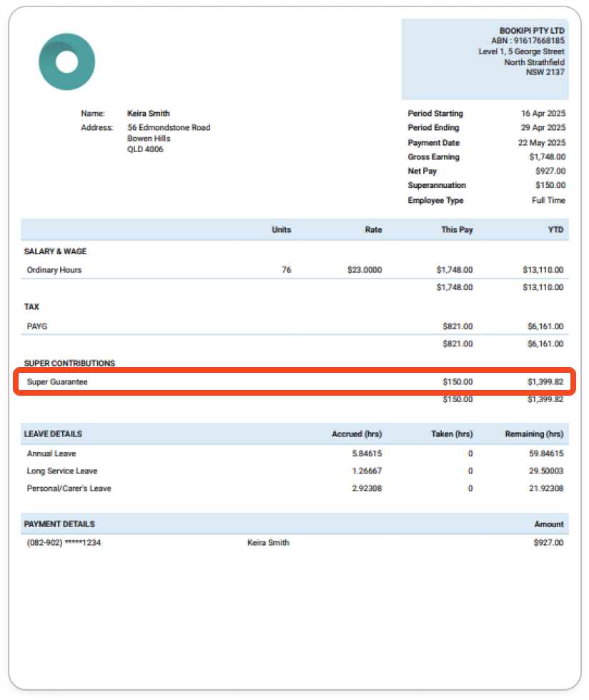Click the Employee Type Full Time label
The image size is (589, 700).
[549, 200]
